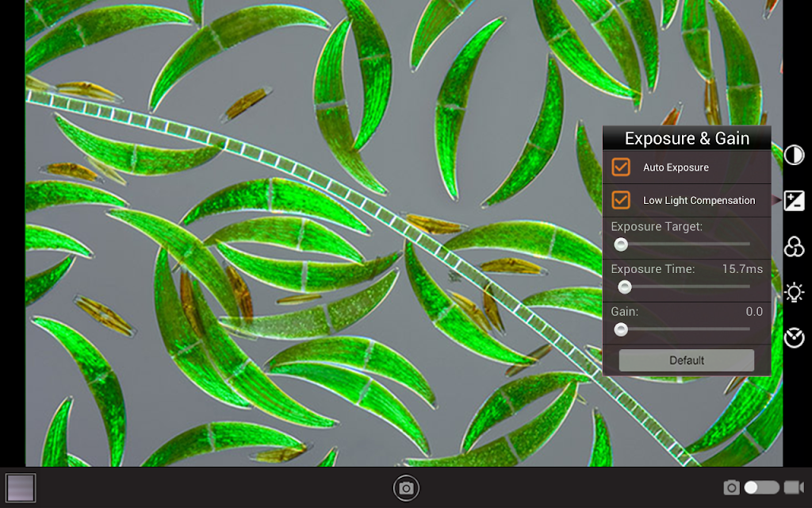Open the gauge icon in right sidebar

click(x=794, y=337)
